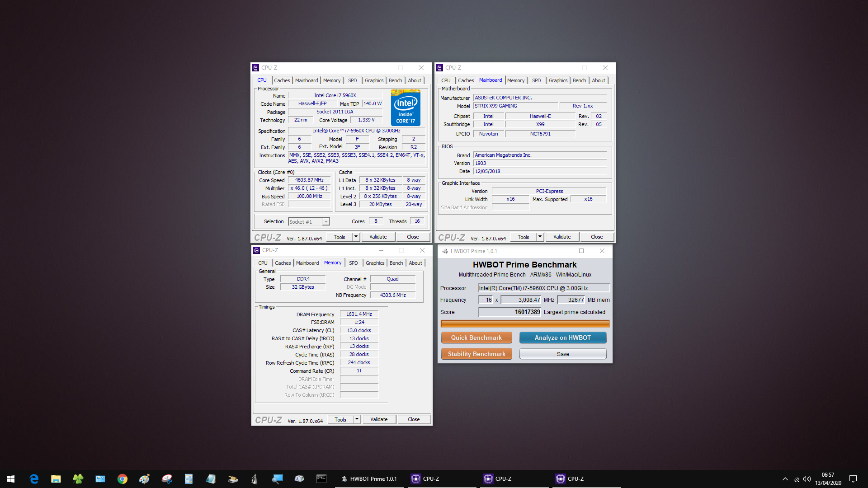The image size is (868, 488).
Task: Click the orange benchmark progress bar
Action: (x=525, y=324)
